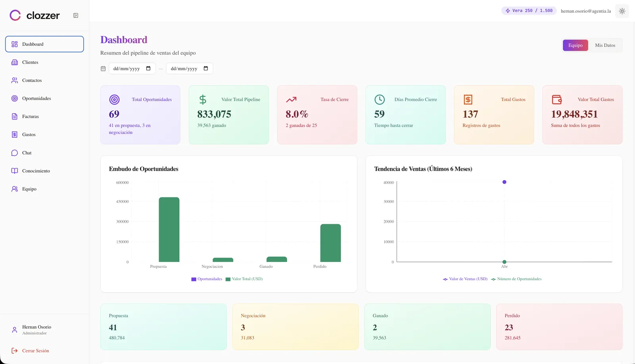Click the Vera 250 / 1.500 usage badge
This screenshot has width=635, height=364.
[529, 11]
